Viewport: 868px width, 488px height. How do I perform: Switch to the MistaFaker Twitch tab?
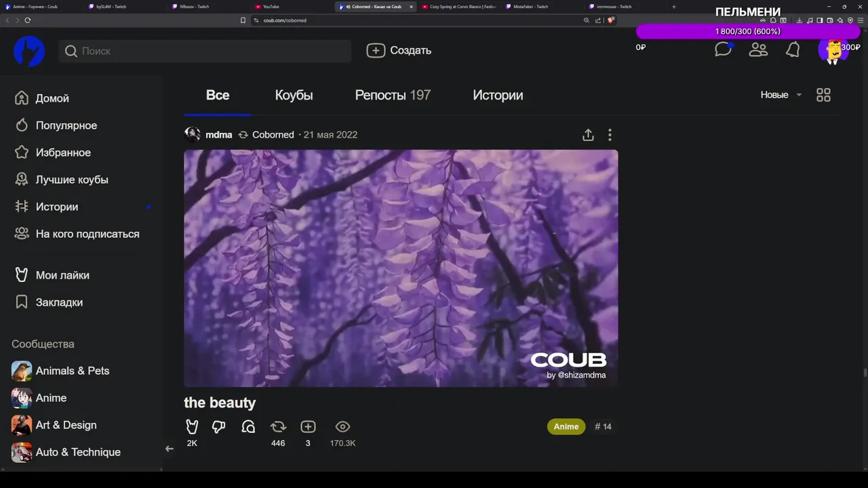click(x=542, y=7)
